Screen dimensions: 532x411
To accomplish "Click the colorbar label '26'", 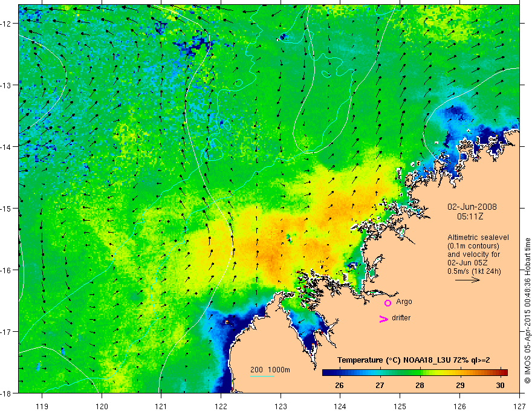I will tap(339, 385).
